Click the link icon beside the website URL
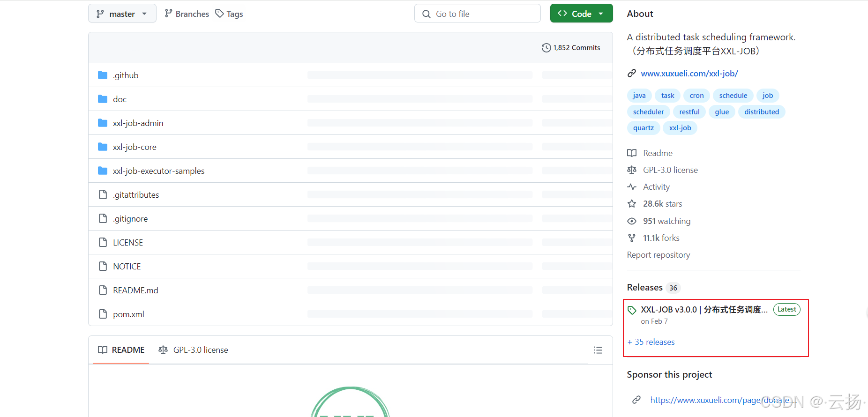 click(x=632, y=73)
